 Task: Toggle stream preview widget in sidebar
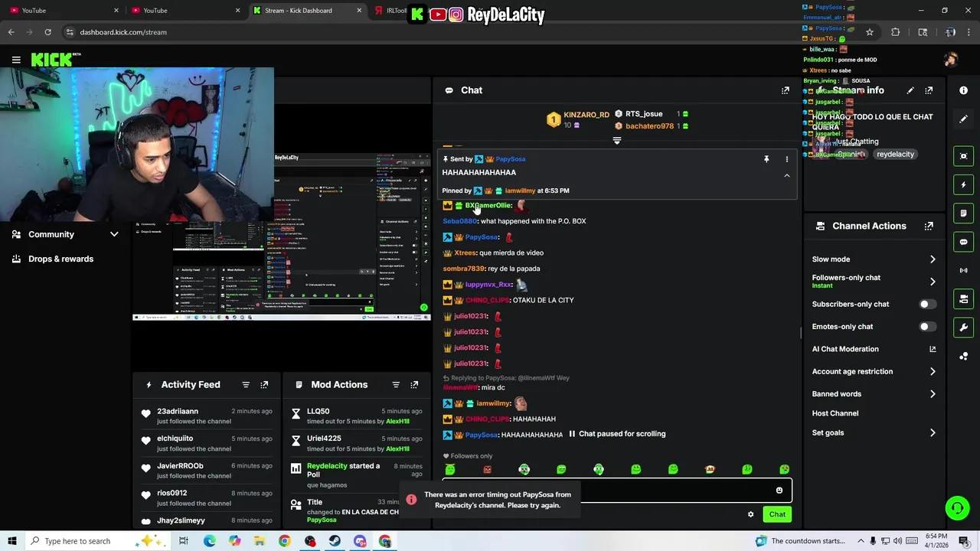963,156
